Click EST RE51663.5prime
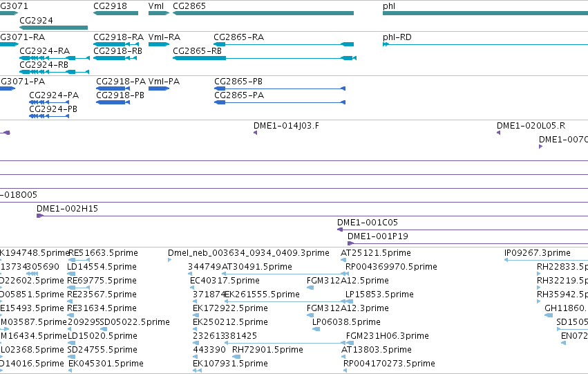Screen dimensions: 588x374 pos(79,260)
